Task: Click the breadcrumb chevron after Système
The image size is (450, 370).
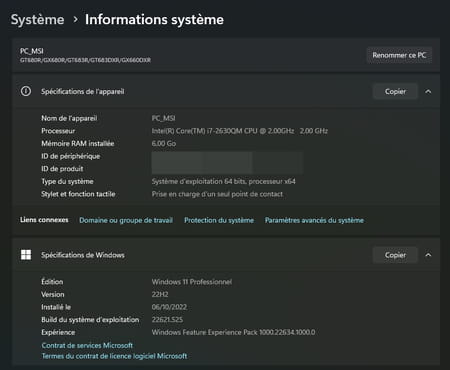Action: point(76,20)
